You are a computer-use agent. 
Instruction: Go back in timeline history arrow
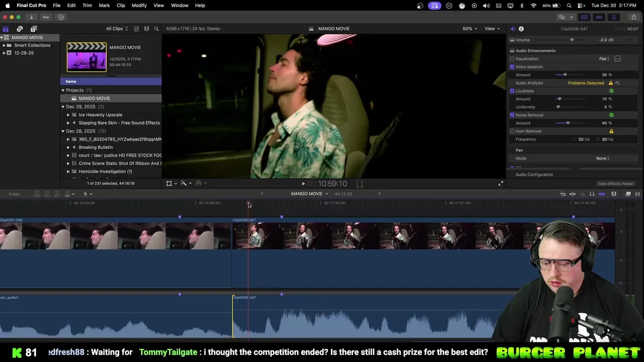[x=262, y=194]
